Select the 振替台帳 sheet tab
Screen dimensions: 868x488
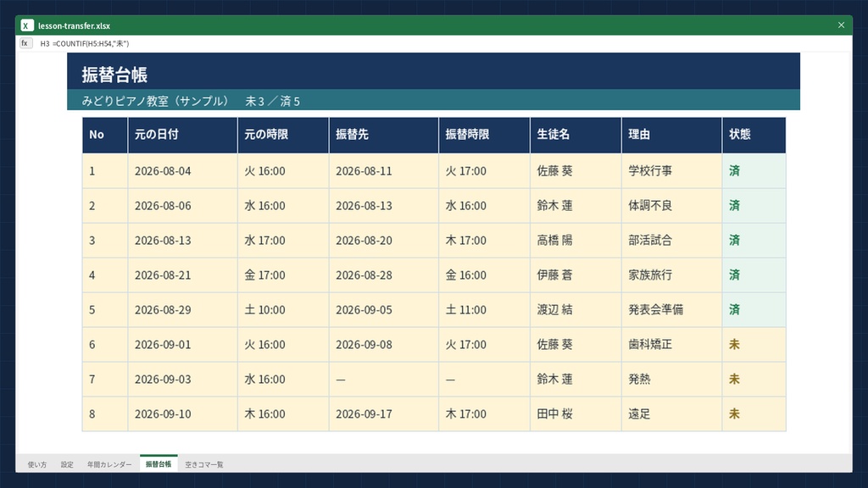(x=159, y=463)
